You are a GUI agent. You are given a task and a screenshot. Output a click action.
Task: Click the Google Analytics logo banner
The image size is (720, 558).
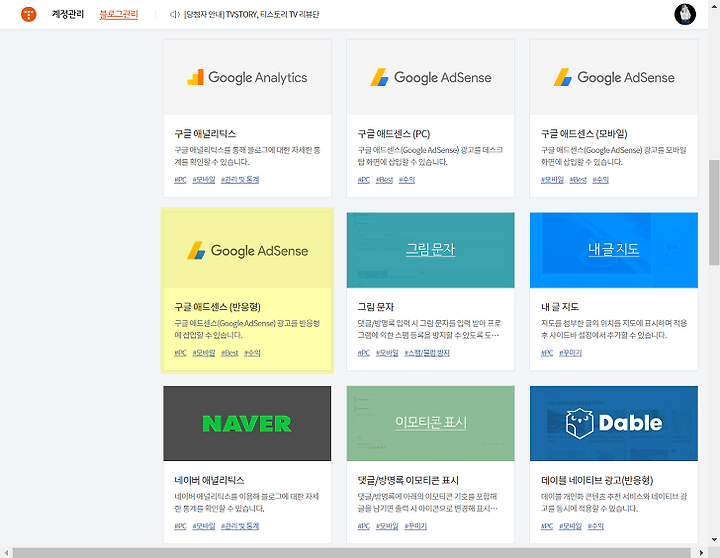tap(247, 77)
